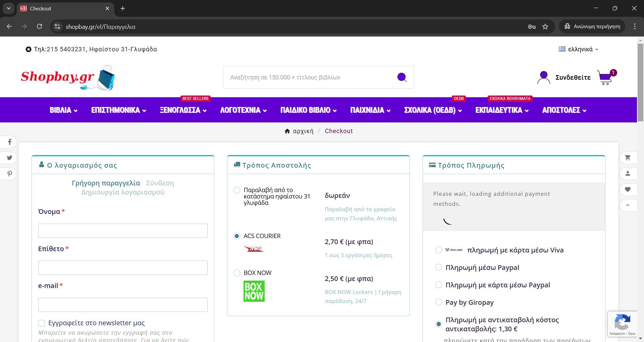The image size is (644, 342).
Task: Open the password key icon in address bar
Action: point(532,26)
